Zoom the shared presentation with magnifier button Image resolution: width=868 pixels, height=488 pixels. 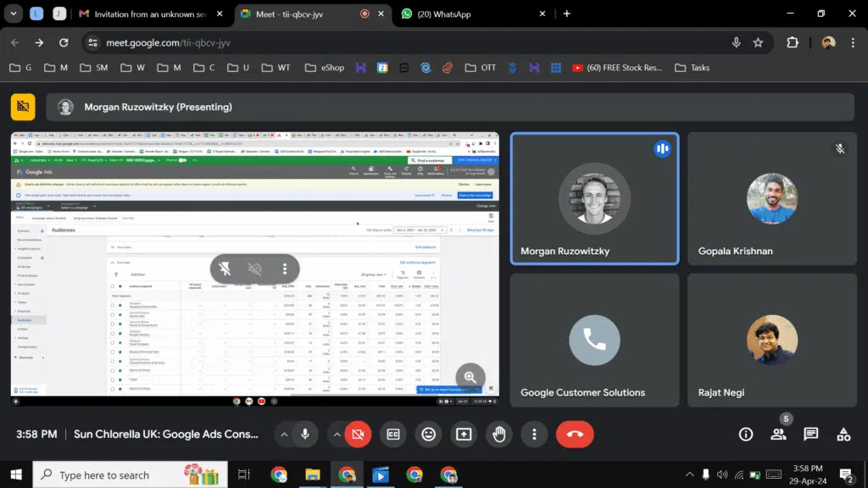(x=470, y=377)
